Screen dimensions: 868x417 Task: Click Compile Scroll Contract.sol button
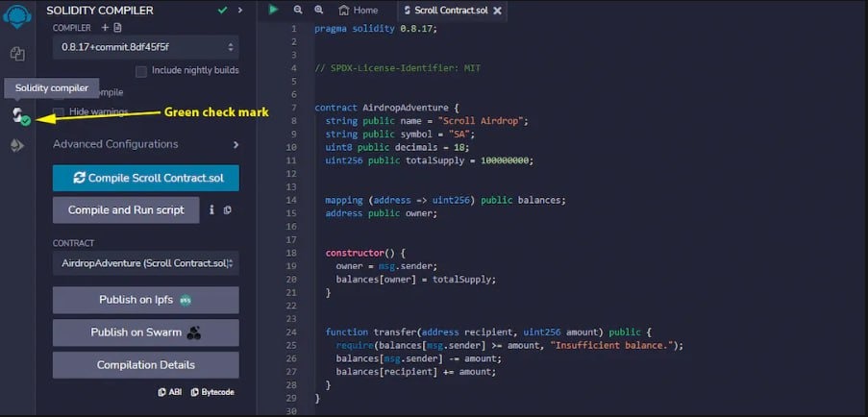[x=146, y=178]
